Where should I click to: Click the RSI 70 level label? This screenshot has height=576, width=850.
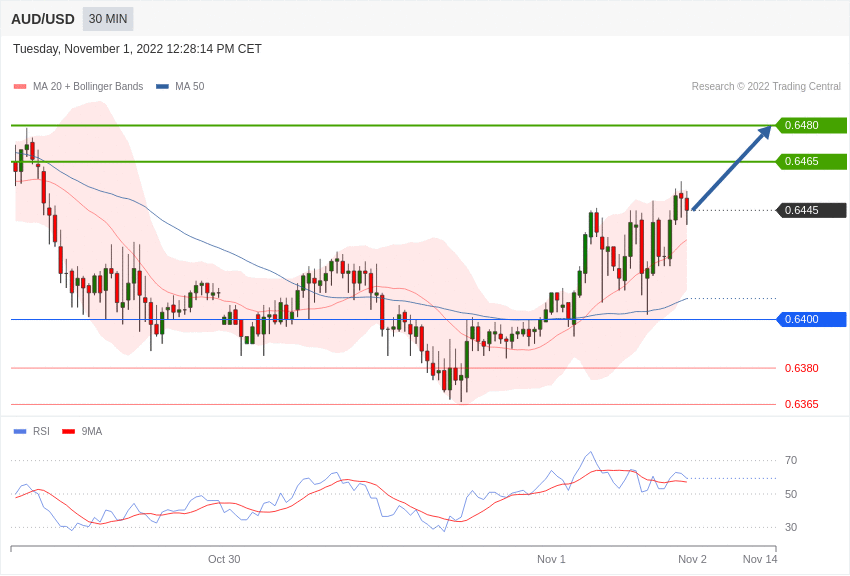pyautogui.click(x=791, y=461)
